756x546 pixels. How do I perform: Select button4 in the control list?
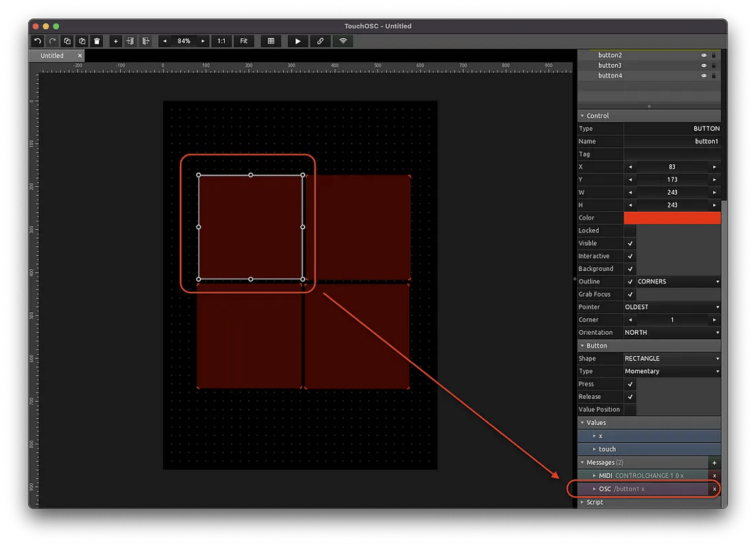pos(609,75)
